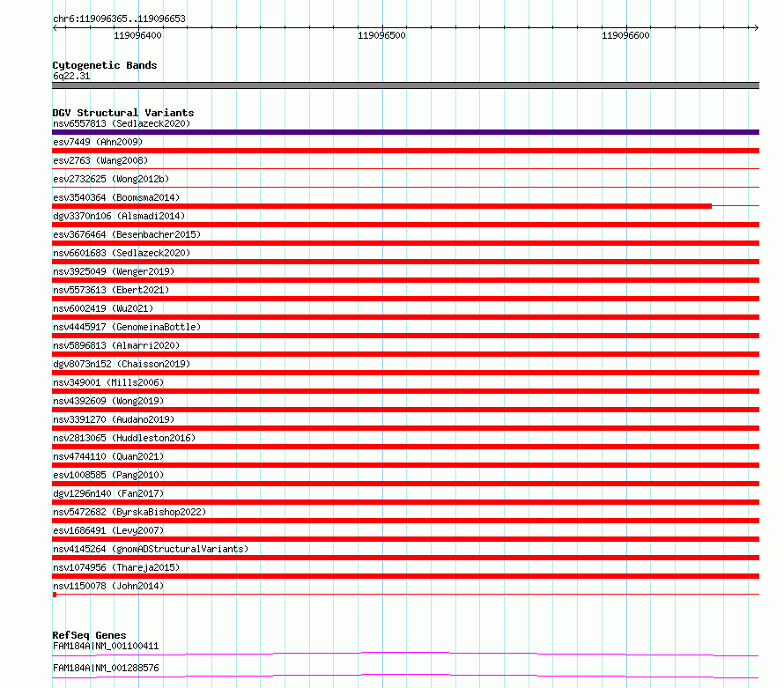Image resolution: width=784 pixels, height=688 pixels.
Task: Click nsv1074956 (Thareja2015) label
Action: [x=116, y=567]
